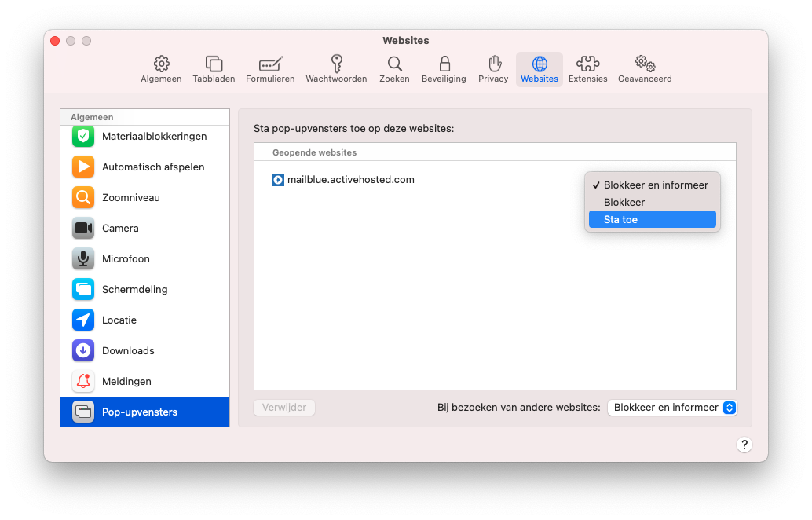
Task: Open the Formulieren preferences tab
Action: 270,69
